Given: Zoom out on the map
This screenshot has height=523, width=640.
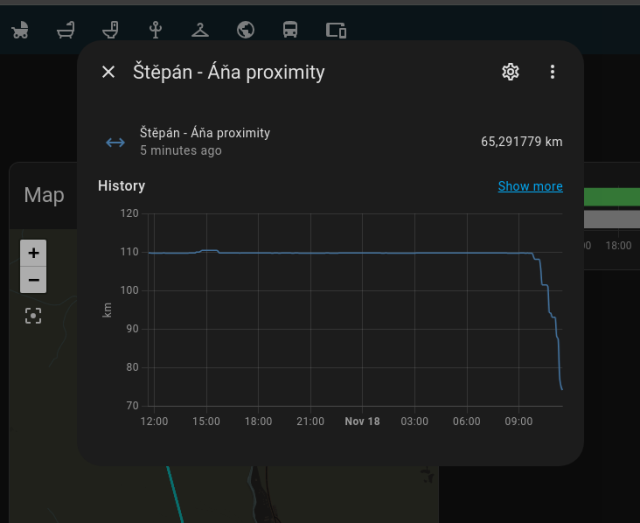Looking at the screenshot, I should [x=33, y=280].
